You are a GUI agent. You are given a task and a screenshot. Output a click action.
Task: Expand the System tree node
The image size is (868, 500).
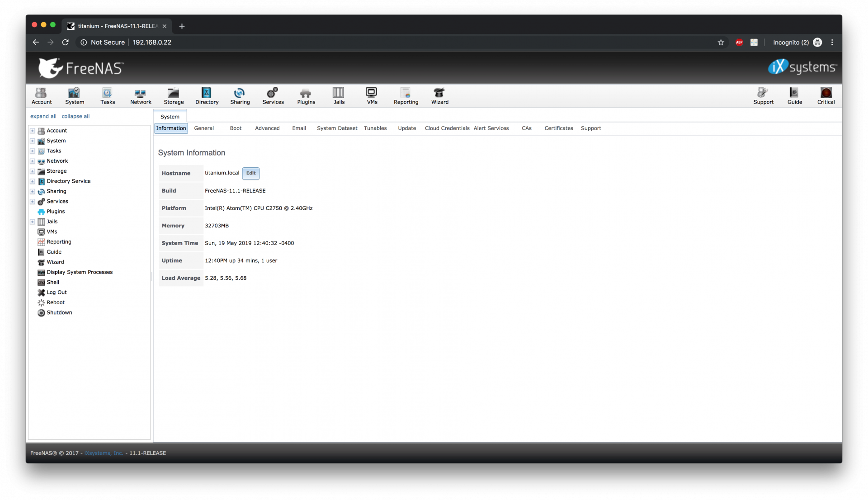click(x=33, y=141)
